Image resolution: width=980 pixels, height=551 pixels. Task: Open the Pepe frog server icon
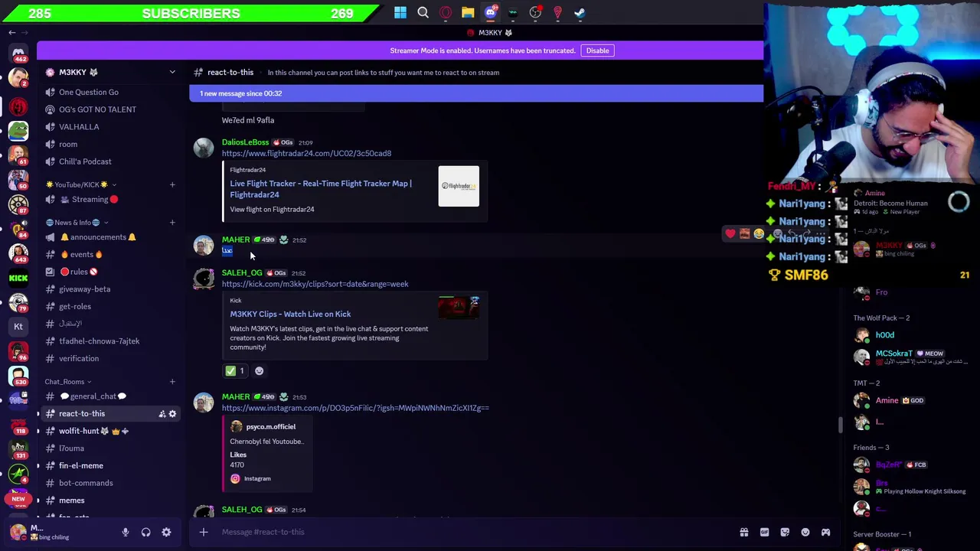(18, 131)
